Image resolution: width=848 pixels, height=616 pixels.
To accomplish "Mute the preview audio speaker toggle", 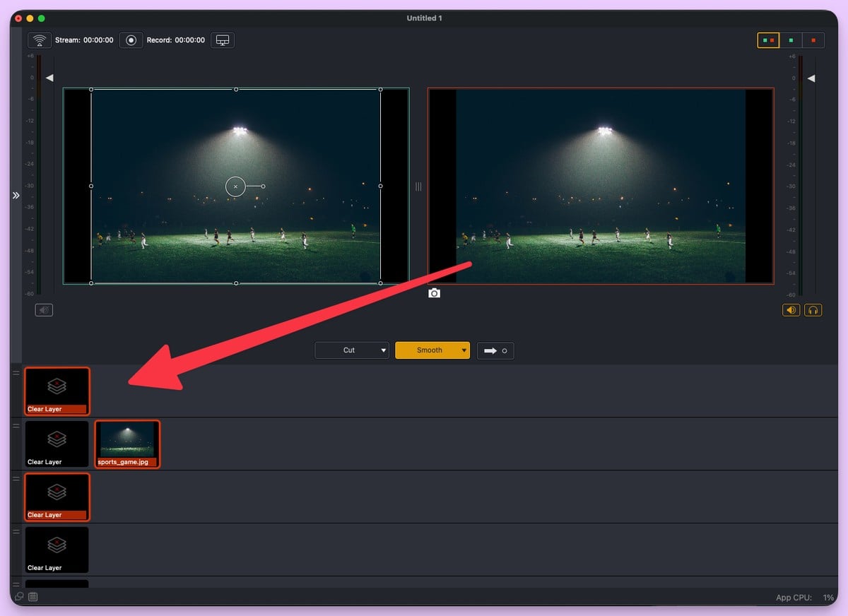I will pos(44,309).
